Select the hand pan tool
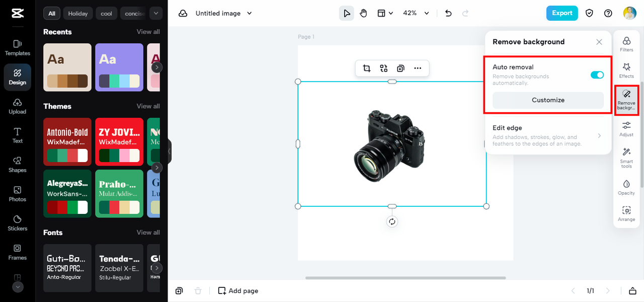Image resolution: width=644 pixels, height=302 pixels. [363, 14]
